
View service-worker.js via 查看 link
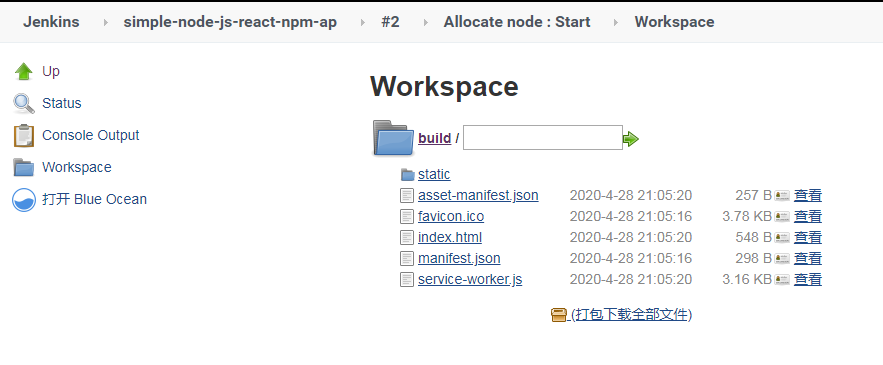(808, 279)
